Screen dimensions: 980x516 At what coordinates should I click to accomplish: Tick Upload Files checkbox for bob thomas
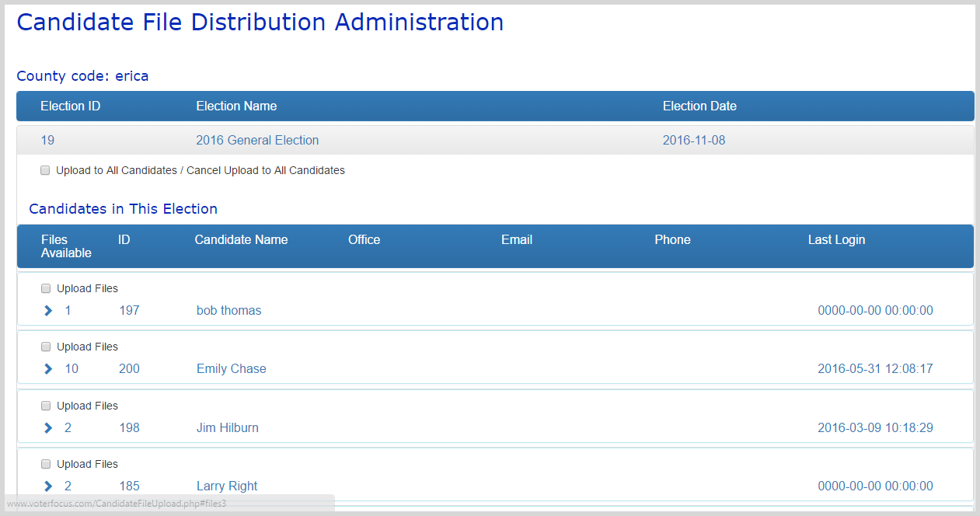coord(46,288)
